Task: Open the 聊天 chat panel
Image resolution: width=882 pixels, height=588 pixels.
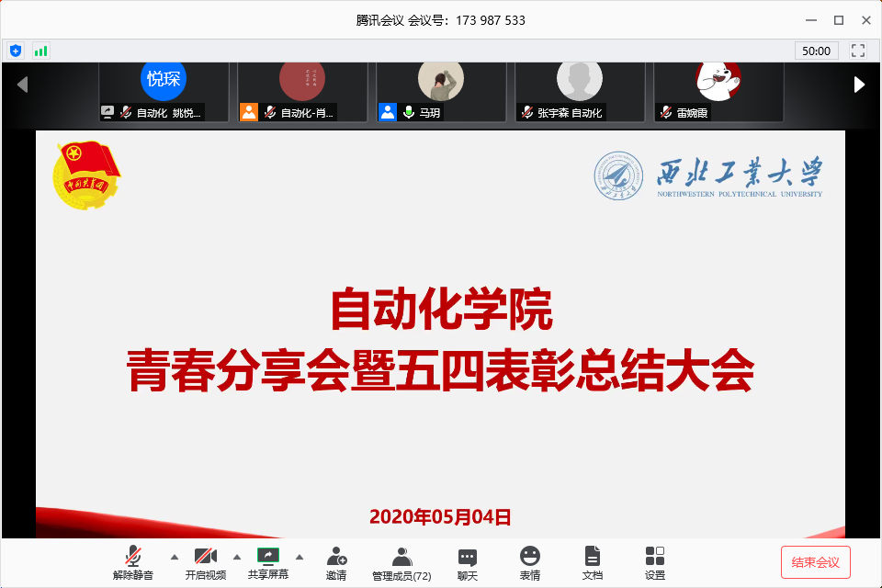Action: point(468,562)
